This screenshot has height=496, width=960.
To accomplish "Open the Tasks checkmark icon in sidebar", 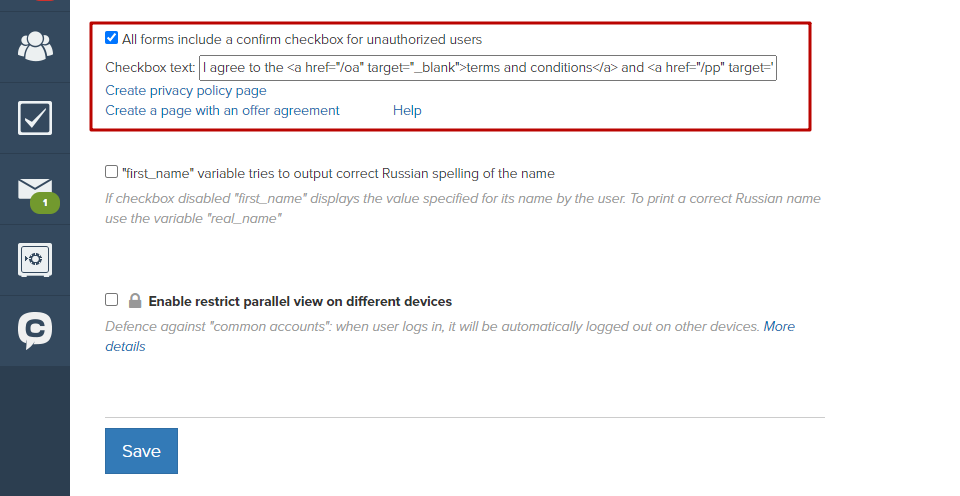I will click(35, 118).
